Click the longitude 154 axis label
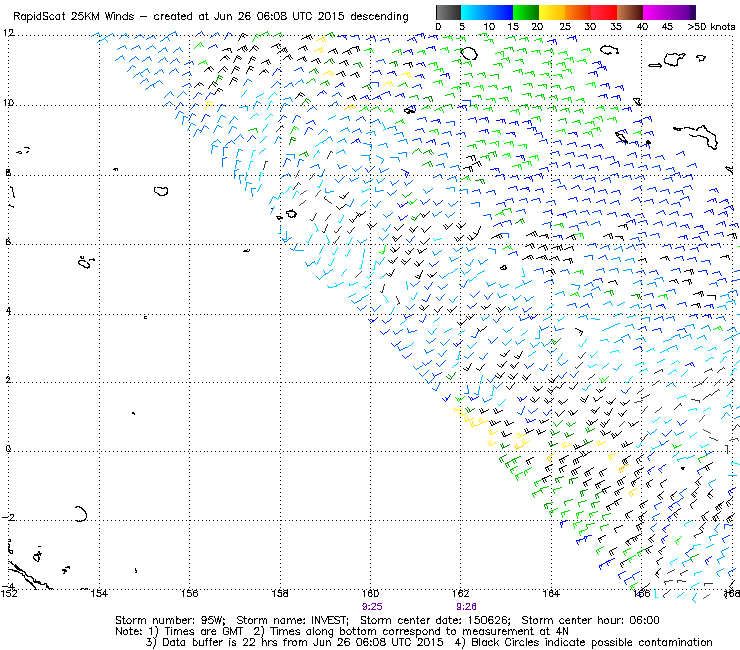The height and width of the screenshot is (650, 740). click(99, 593)
